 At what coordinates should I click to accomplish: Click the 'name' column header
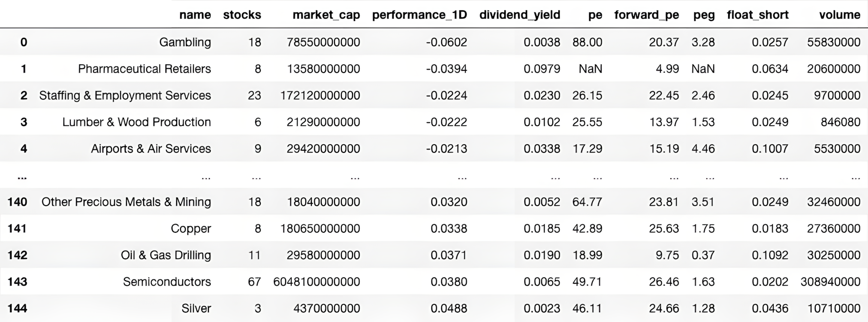coord(195,15)
